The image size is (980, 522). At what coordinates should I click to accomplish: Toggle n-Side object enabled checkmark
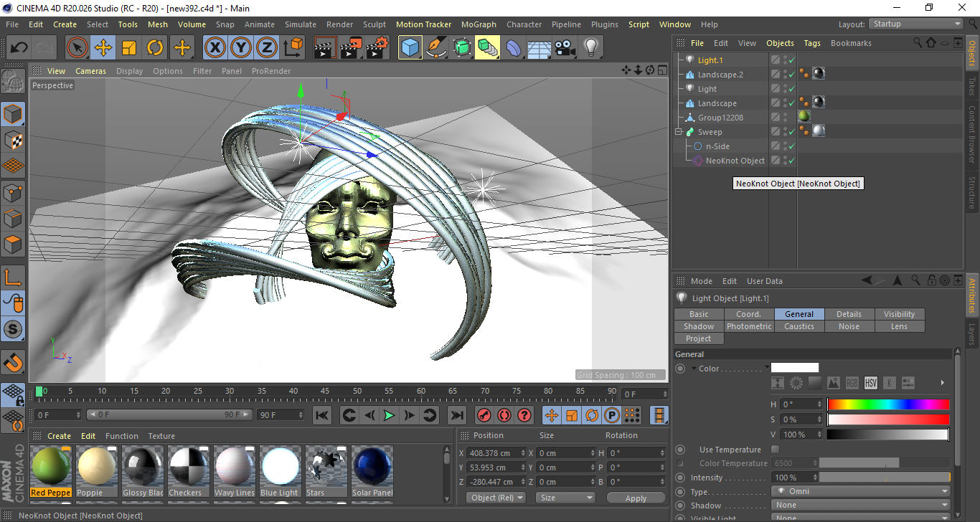click(791, 146)
